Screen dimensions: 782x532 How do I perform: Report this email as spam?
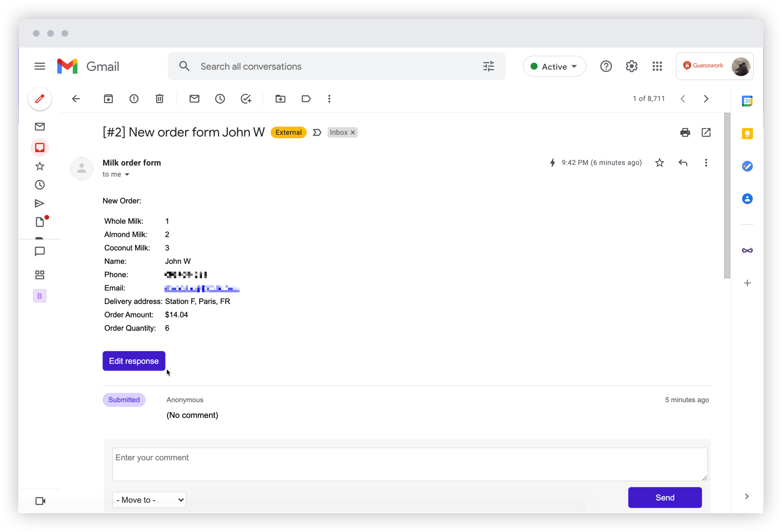(133, 99)
